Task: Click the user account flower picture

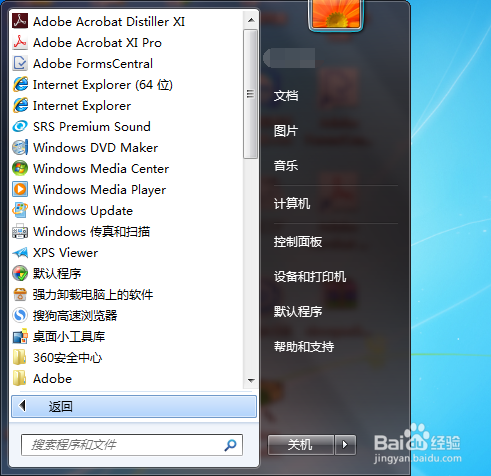Action: coord(336,14)
